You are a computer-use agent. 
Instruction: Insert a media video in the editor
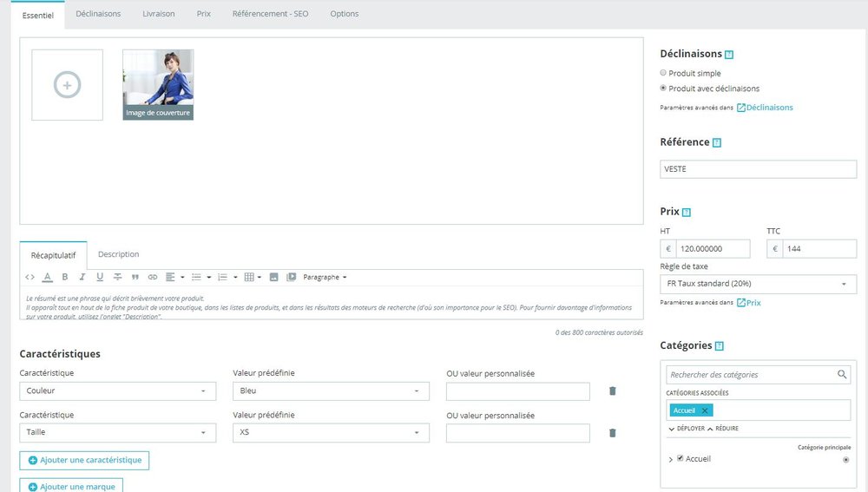(291, 278)
